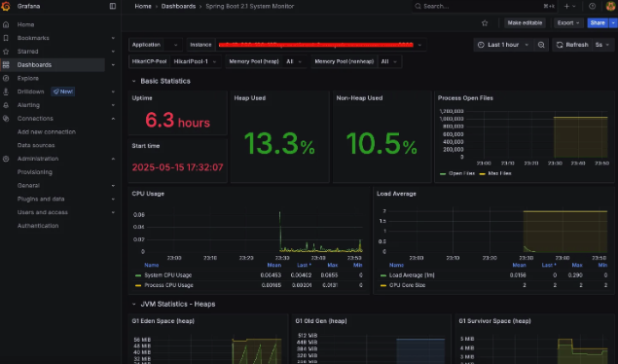Open the Instance variable dropdown
Viewport: 618px width, 364px height.
pyautogui.click(x=320, y=45)
